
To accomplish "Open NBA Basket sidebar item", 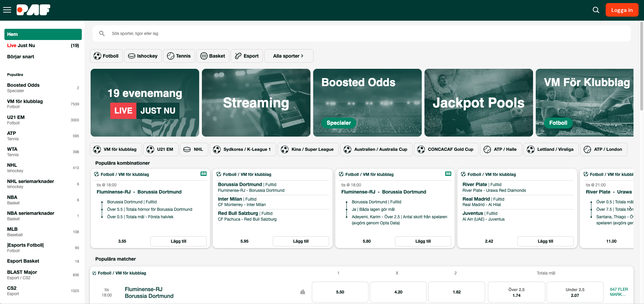I will click(x=43, y=200).
